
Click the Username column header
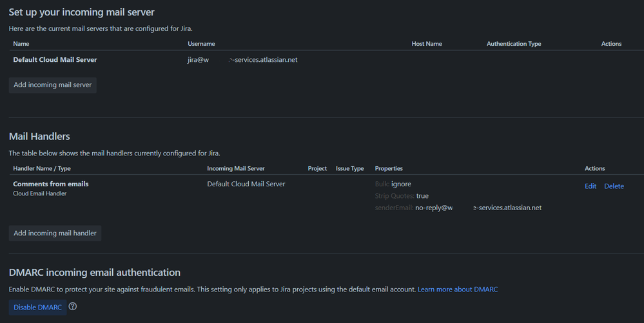coord(201,44)
